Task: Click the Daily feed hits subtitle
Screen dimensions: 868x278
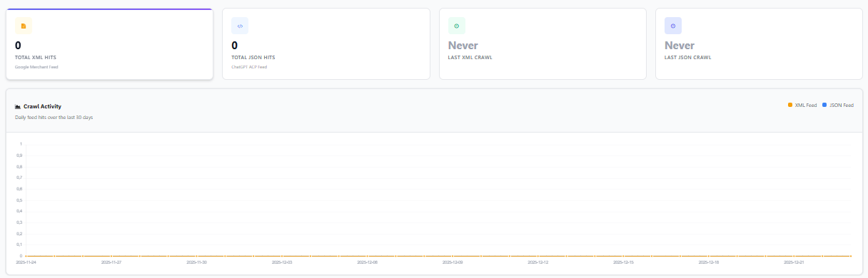Action: (54, 117)
